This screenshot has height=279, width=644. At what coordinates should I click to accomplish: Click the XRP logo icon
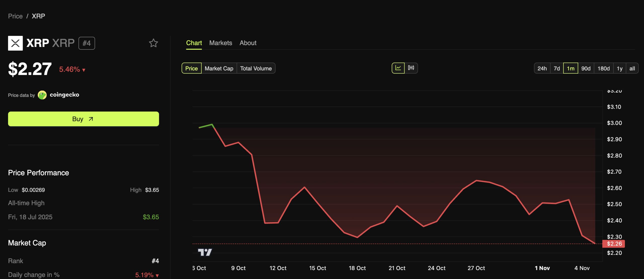click(x=15, y=43)
